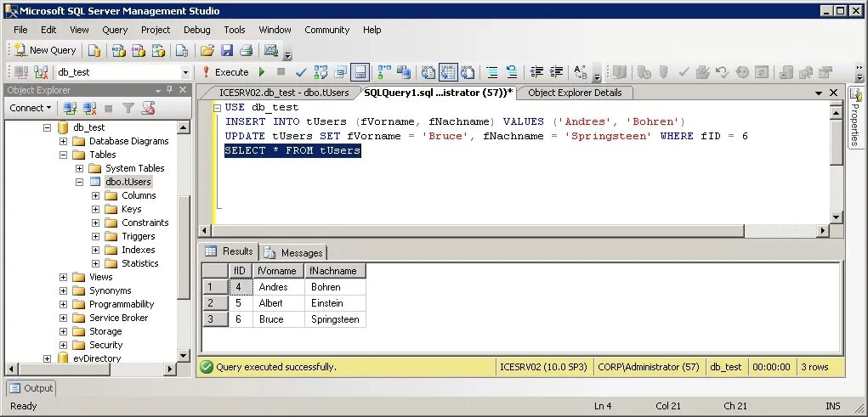The width and height of the screenshot is (868, 417).
Task: Select the dbo.tUsers table node
Action: 128,182
